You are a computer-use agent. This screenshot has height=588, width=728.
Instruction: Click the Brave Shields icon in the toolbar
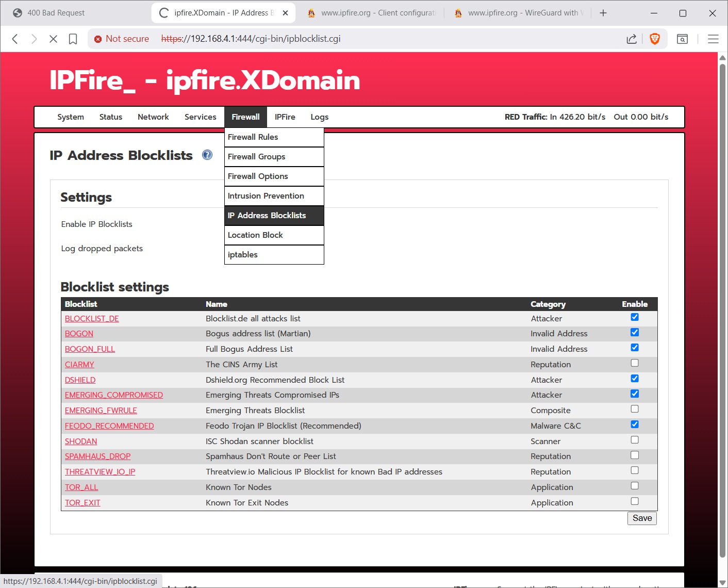click(655, 39)
